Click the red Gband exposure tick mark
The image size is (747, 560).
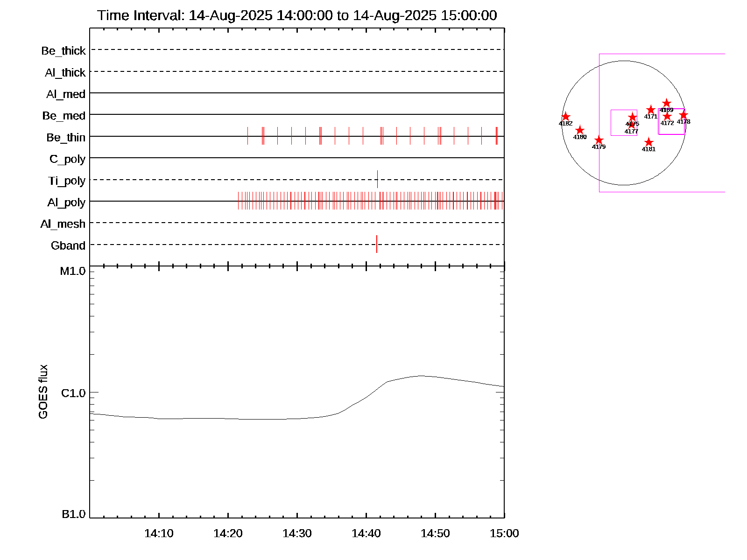coord(377,244)
